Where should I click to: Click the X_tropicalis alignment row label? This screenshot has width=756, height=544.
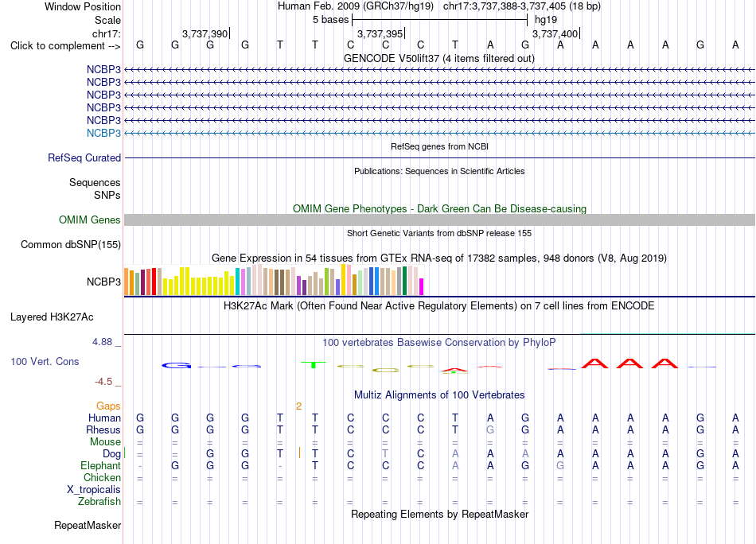click(x=94, y=490)
